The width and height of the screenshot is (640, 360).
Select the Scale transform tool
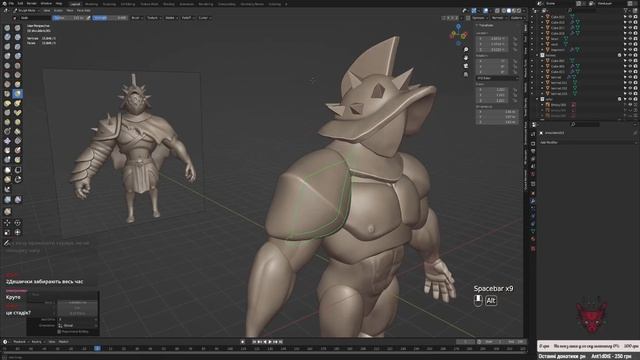point(7,232)
